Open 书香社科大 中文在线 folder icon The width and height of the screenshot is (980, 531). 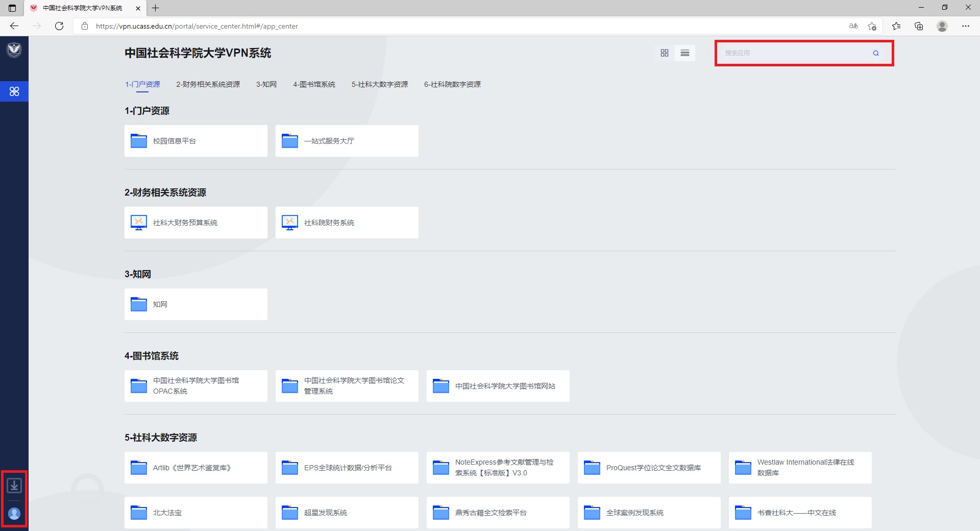click(x=743, y=513)
